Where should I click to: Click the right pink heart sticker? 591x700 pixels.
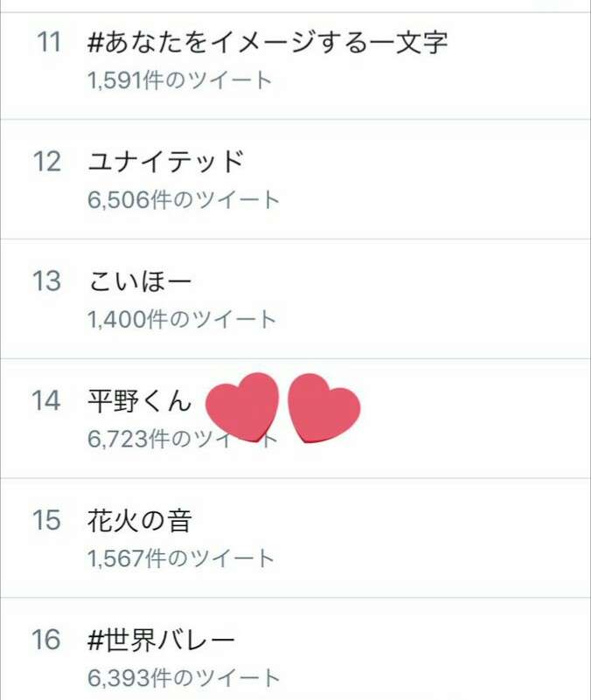323,408
